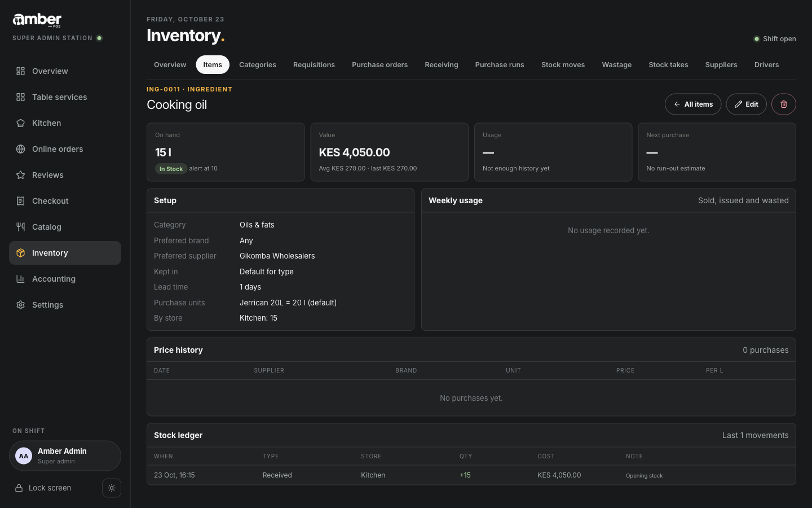
Task: Click the Settings gear icon
Action: (21, 305)
